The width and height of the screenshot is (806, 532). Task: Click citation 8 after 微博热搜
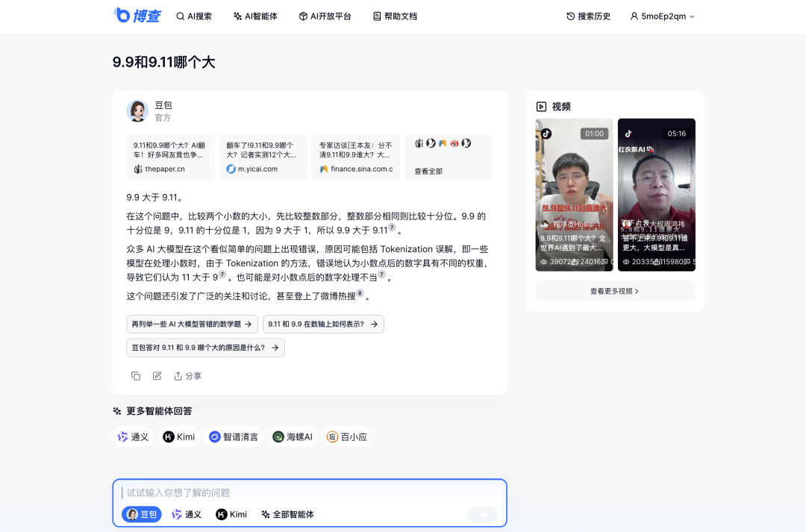[360, 293]
